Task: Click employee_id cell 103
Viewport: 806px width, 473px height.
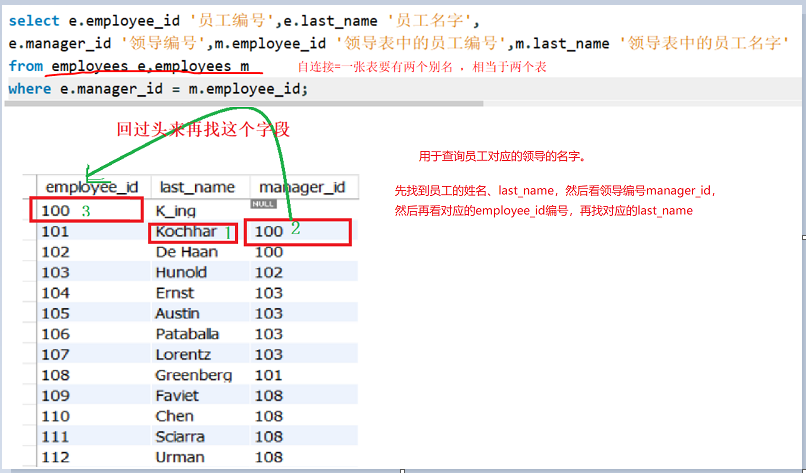Action: (94, 272)
